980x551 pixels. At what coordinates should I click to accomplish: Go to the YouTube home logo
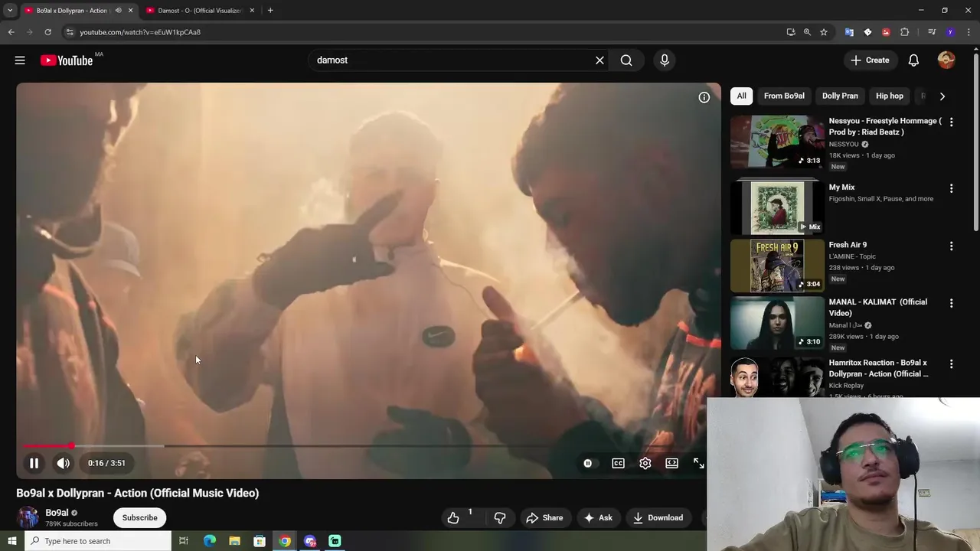click(x=67, y=60)
